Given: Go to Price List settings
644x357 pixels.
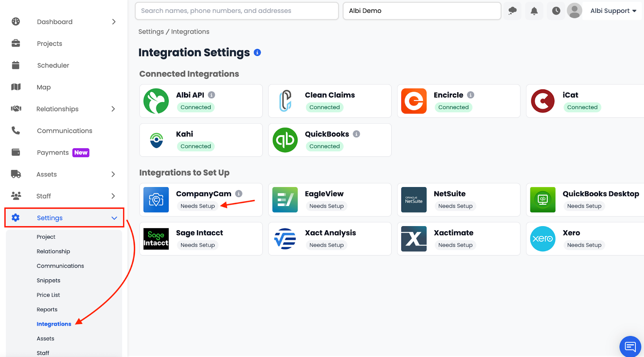Looking at the screenshot, I should 48,295.
